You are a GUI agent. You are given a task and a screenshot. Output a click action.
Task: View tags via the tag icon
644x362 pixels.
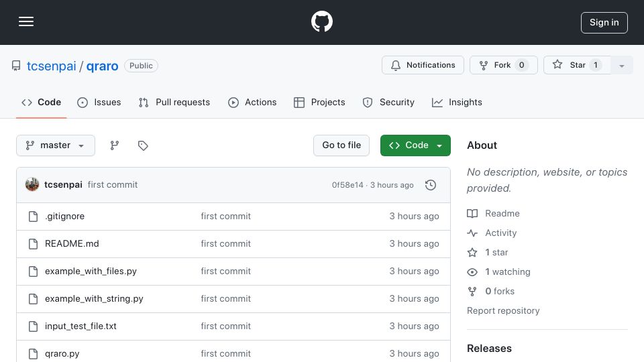point(143,145)
